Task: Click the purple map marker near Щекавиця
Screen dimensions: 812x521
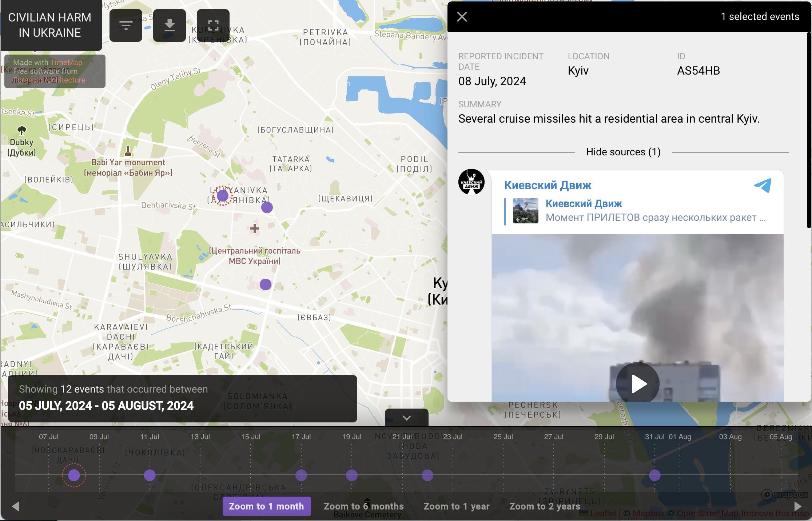Action: pyautogui.click(x=267, y=207)
